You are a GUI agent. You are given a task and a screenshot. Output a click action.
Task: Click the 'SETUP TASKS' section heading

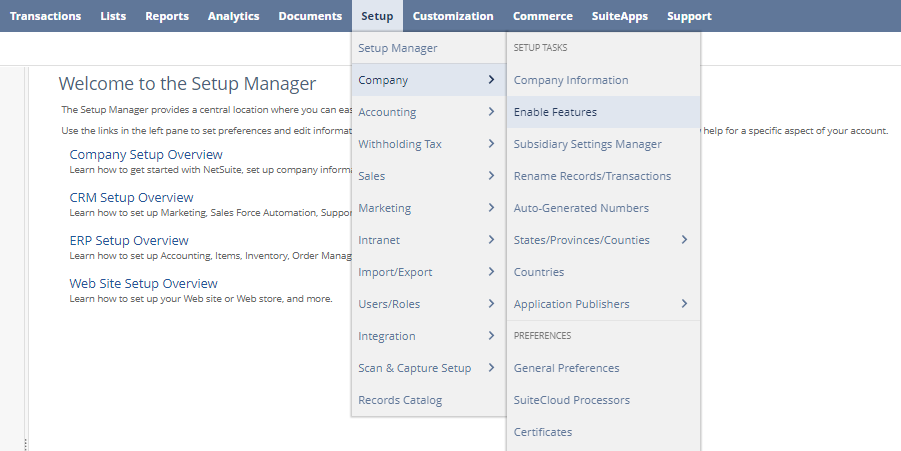click(540, 48)
